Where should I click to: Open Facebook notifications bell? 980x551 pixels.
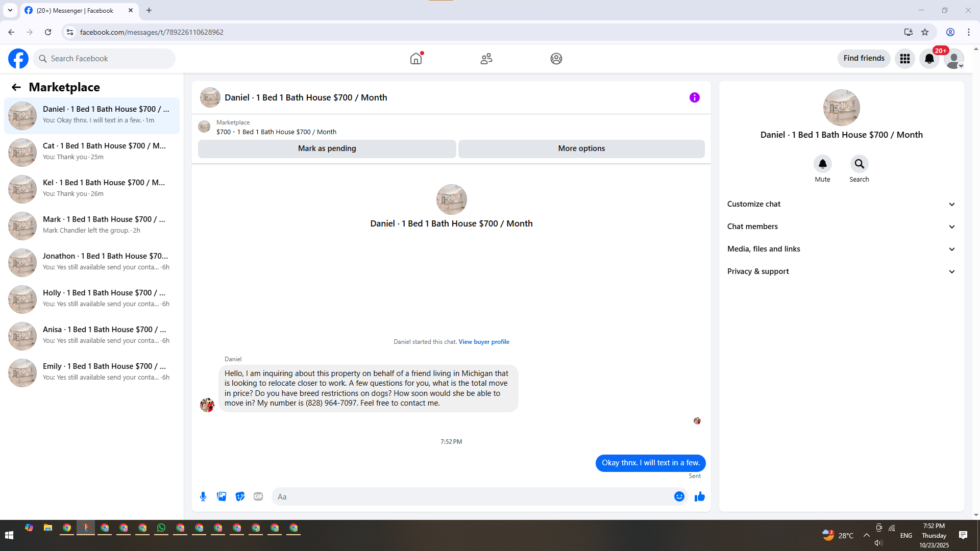point(929,59)
